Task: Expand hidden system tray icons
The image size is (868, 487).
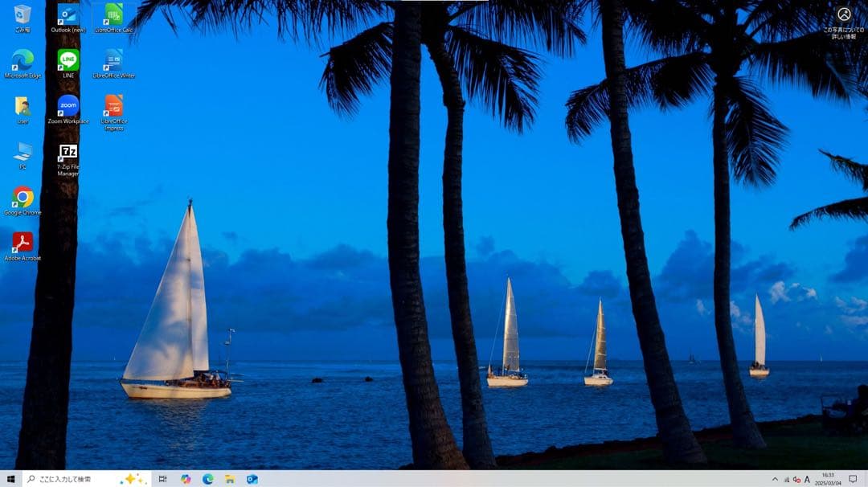Action: click(776, 480)
